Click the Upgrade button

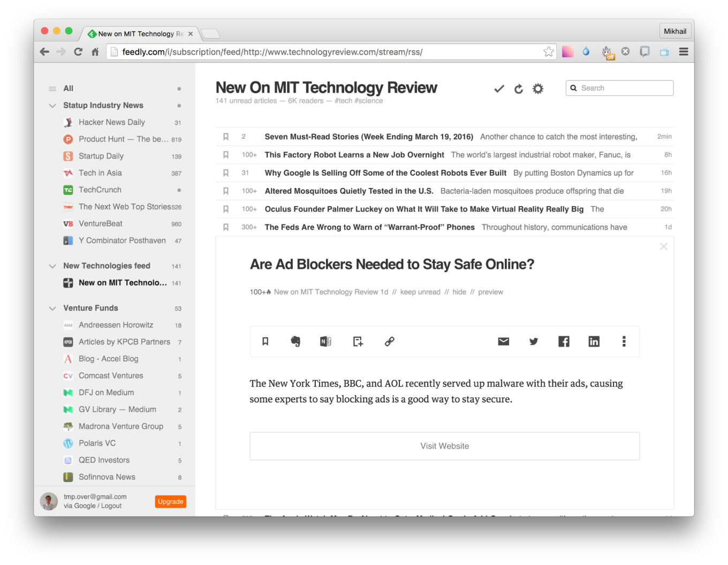171,502
